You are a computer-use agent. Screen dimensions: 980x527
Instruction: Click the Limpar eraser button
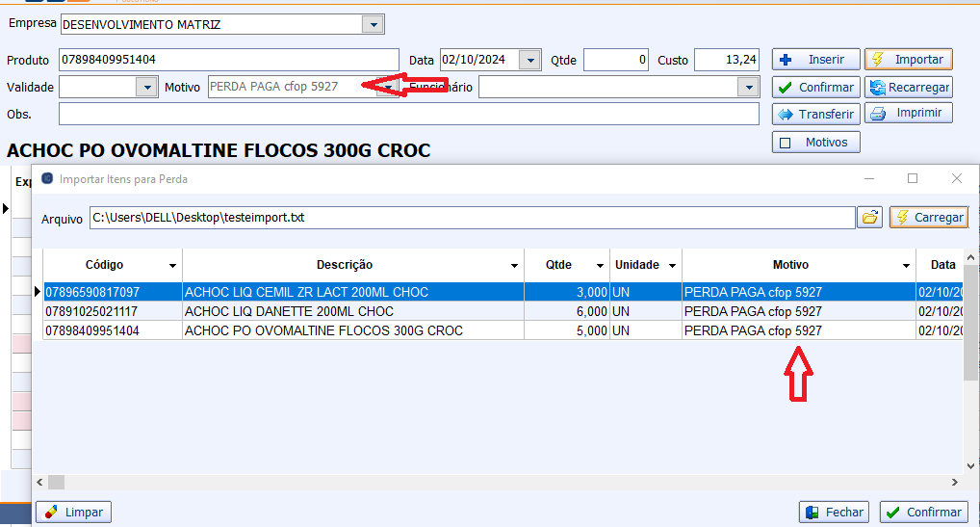click(x=74, y=513)
